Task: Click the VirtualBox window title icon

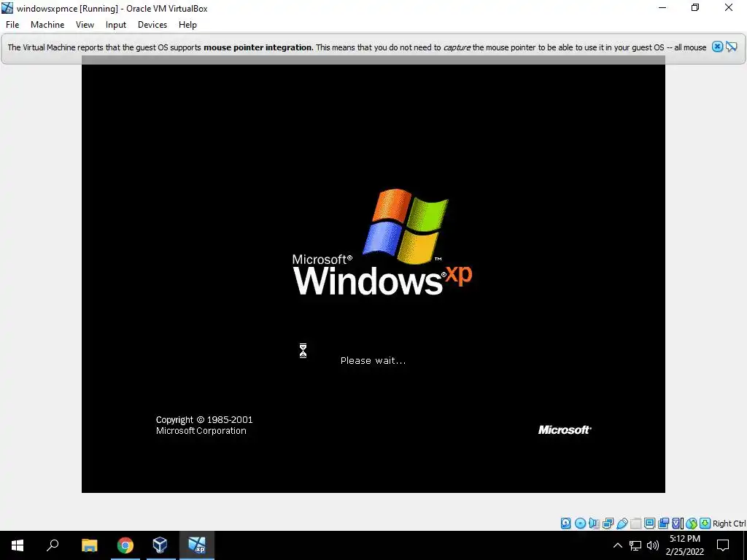Action: click(x=7, y=8)
